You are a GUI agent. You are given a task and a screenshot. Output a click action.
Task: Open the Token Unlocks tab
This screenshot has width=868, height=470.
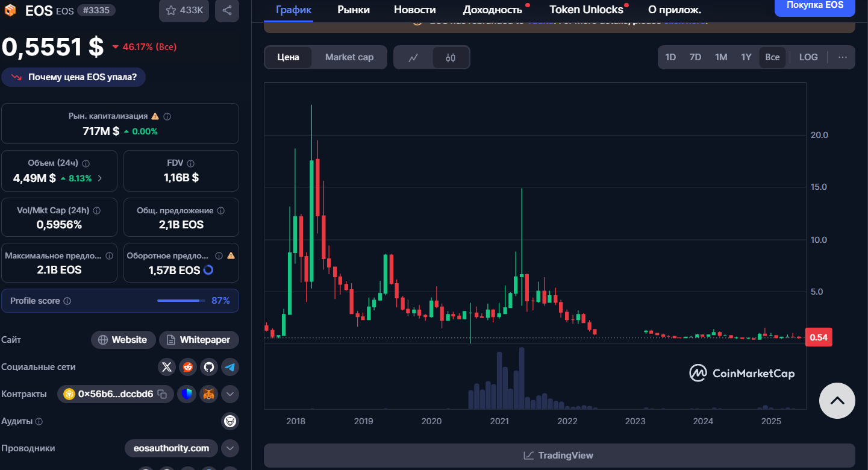coord(586,10)
